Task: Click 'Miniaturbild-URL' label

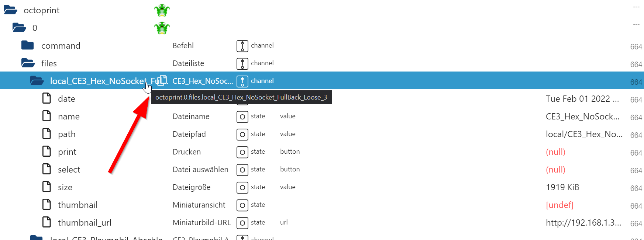Action: [202, 223]
